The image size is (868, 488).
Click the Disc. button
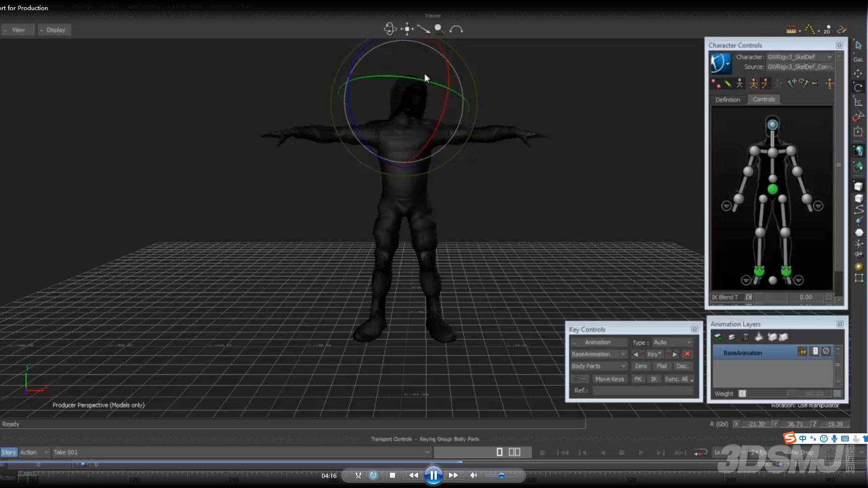[683, 366]
